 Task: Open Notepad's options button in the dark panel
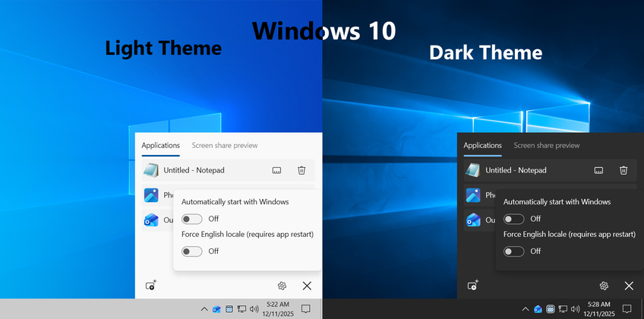(599, 170)
